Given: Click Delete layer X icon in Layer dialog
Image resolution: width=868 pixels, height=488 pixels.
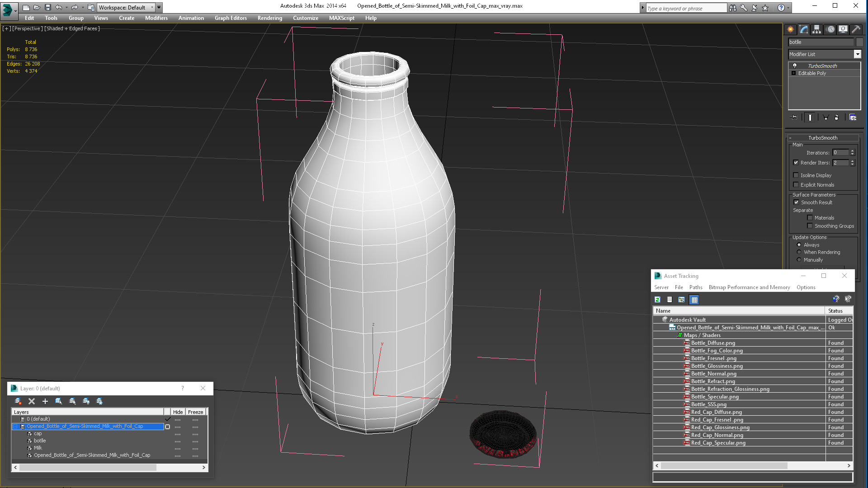Looking at the screenshot, I should [32, 401].
